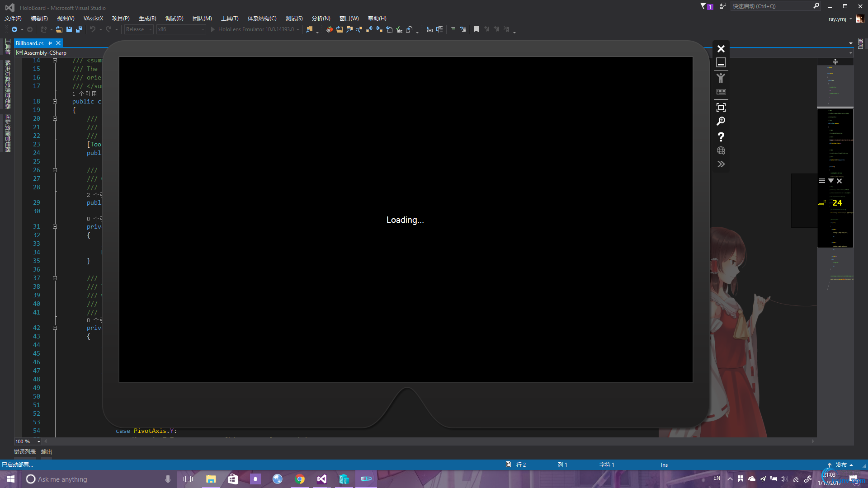Open Chrome from taskbar
Viewport: 868px width, 488px height.
point(300,479)
